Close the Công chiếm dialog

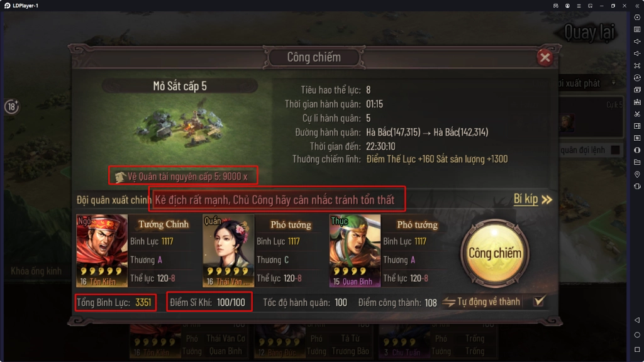point(545,57)
